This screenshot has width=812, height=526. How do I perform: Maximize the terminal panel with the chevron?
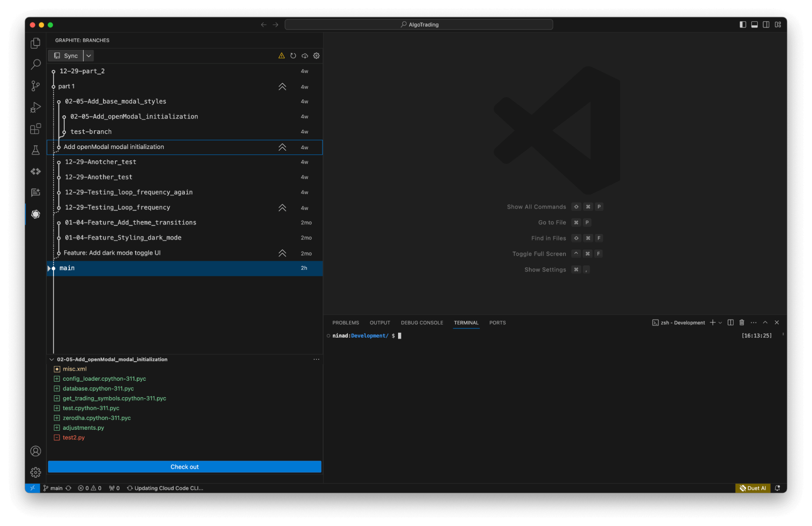pos(765,322)
